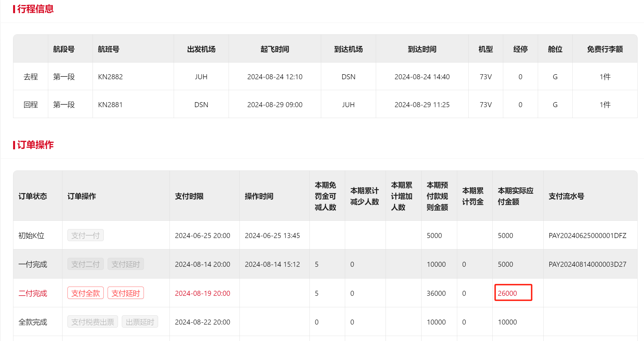Click the 支付全款 button
Screen dimensions: 644x341
coord(85,293)
